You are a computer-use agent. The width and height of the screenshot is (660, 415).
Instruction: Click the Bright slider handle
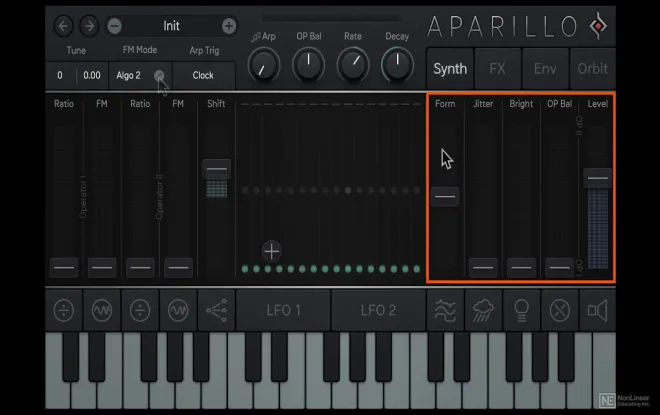pos(521,267)
